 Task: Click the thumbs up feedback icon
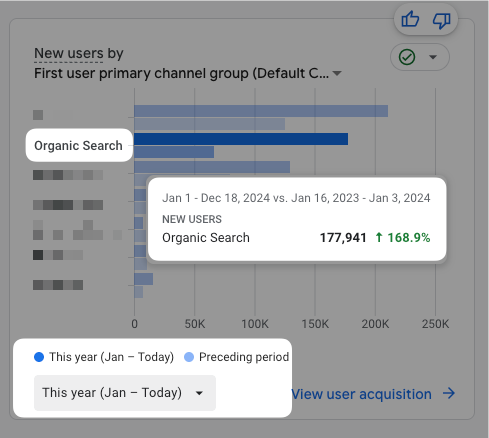coord(410,19)
